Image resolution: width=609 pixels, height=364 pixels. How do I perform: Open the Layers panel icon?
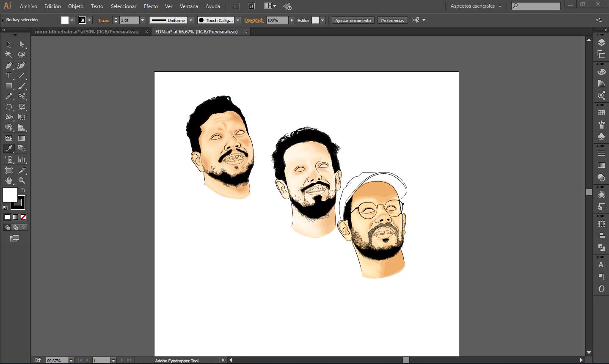[x=601, y=43]
